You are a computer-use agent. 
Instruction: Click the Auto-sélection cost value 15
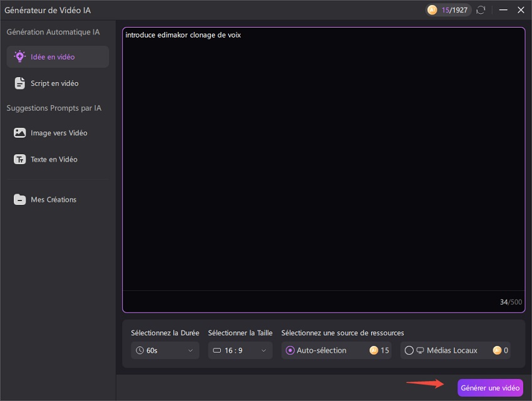385,350
